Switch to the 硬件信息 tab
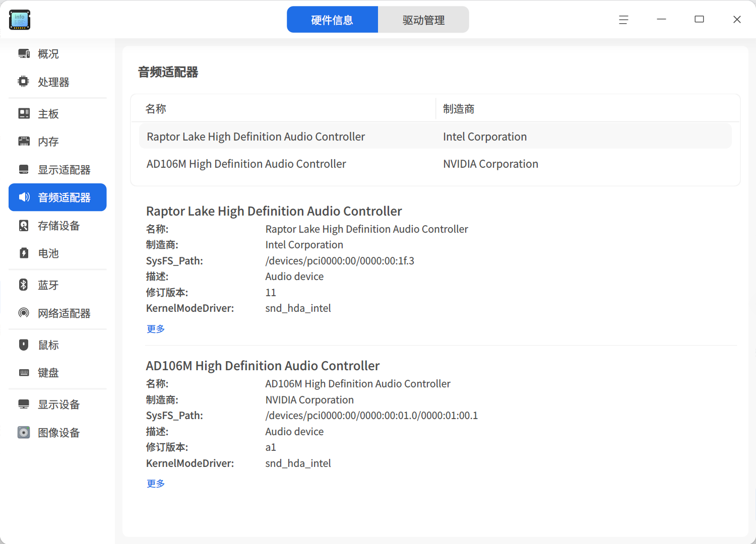 [332, 20]
